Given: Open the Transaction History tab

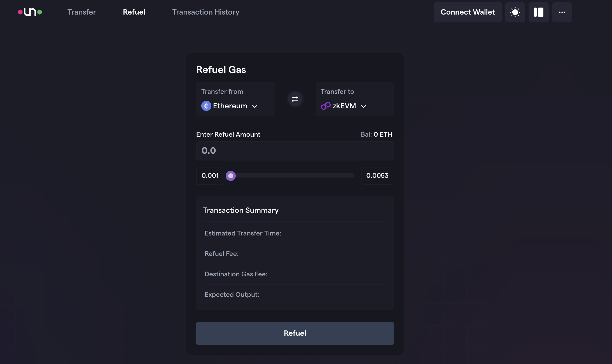Looking at the screenshot, I should click(x=205, y=12).
